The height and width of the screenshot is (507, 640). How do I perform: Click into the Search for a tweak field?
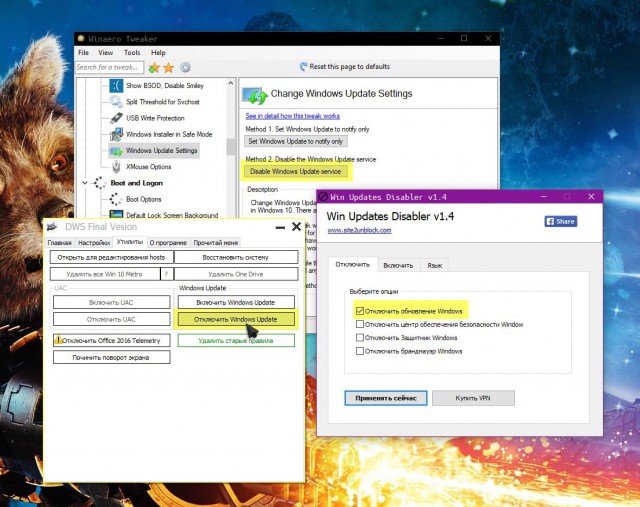[109, 67]
